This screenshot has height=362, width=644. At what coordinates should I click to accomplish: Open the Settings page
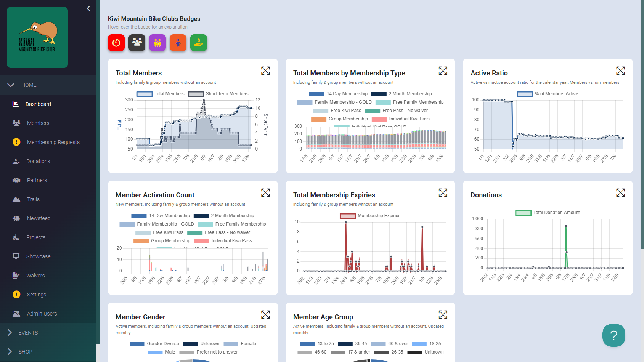click(48, 295)
